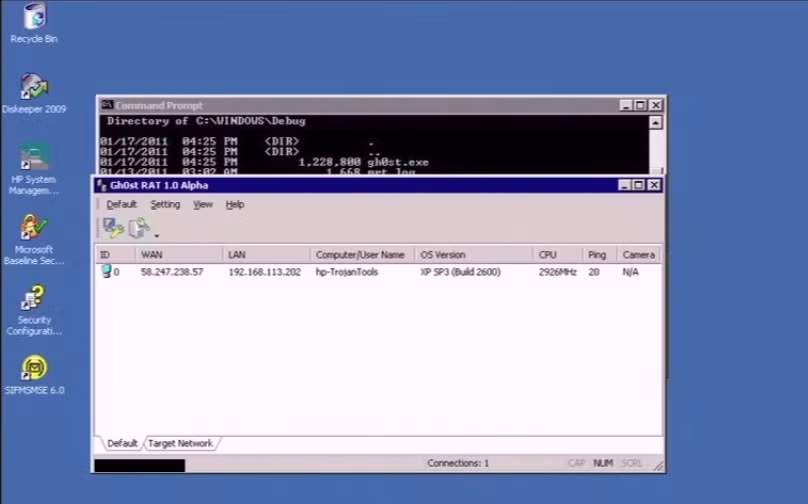Open the View menu
Viewport: 808px width, 504px height.
[x=203, y=205]
